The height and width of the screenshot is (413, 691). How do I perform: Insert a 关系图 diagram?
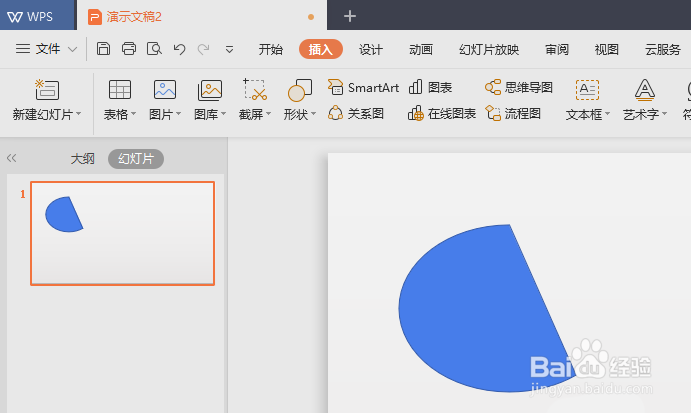[356, 114]
